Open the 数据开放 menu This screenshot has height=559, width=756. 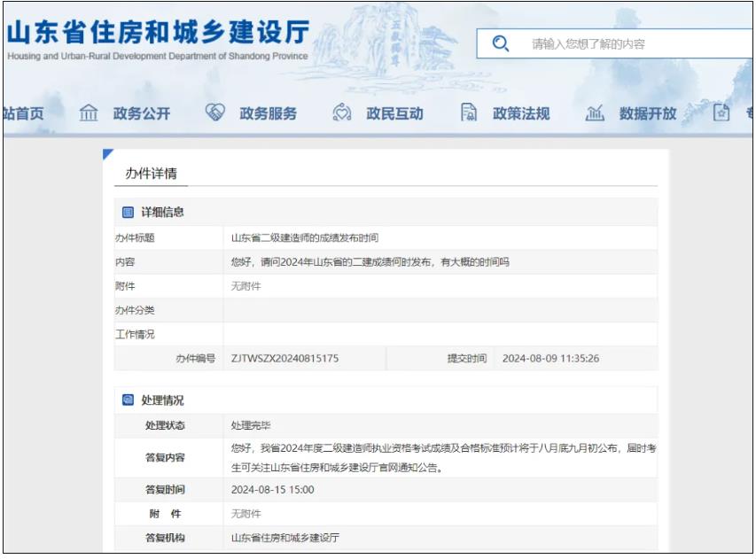click(648, 113)
